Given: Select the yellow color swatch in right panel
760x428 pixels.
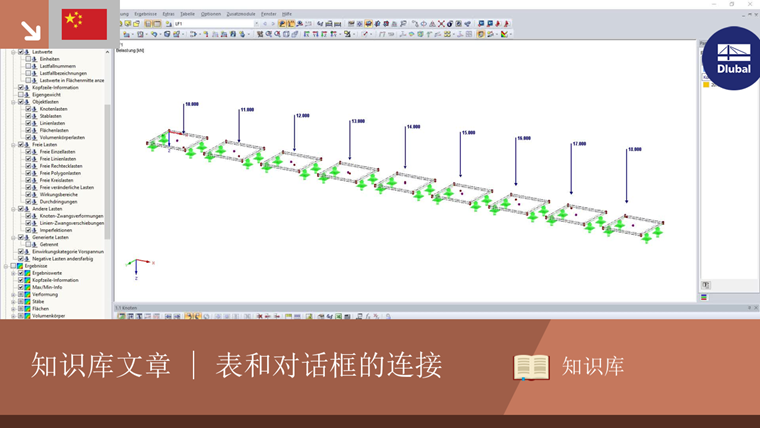Looking at the screenshot, I should click(706, 84).
